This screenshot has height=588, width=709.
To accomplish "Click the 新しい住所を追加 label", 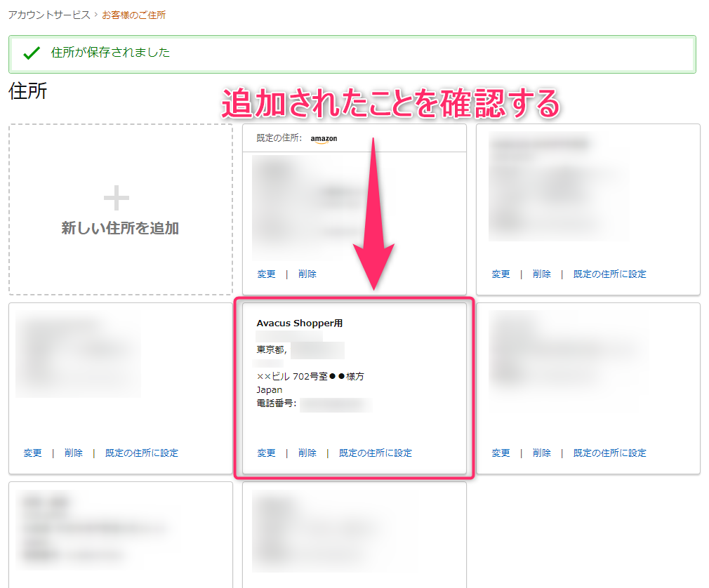I will point(120,228).
